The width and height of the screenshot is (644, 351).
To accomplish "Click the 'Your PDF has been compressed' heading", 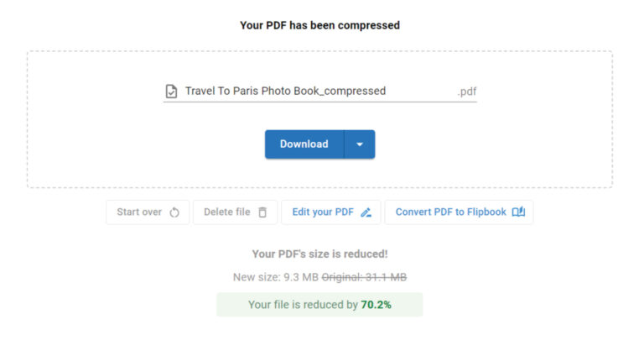I will click(x=319, y=25).
